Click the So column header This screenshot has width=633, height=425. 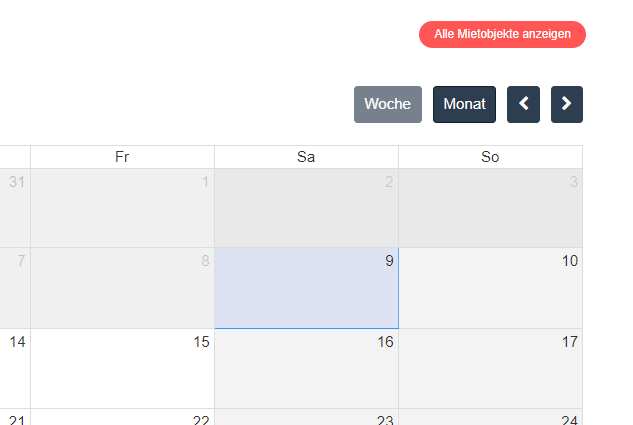pyautogui.click(x=490, y=157)
